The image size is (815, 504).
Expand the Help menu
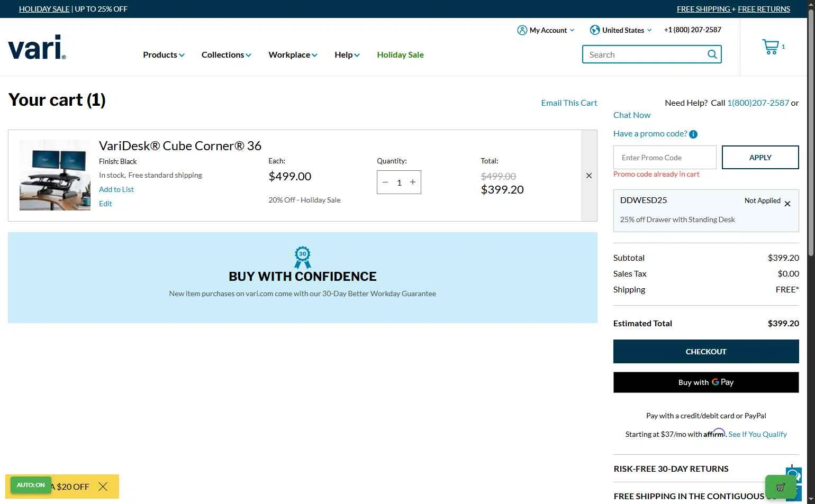(347, 54)
